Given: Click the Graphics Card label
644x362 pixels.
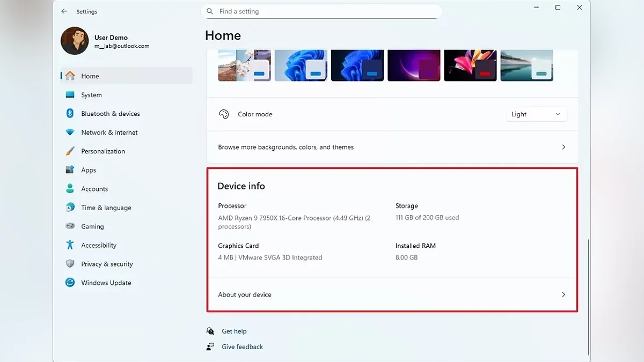Looking at the screenshot, I should point(238,246).
